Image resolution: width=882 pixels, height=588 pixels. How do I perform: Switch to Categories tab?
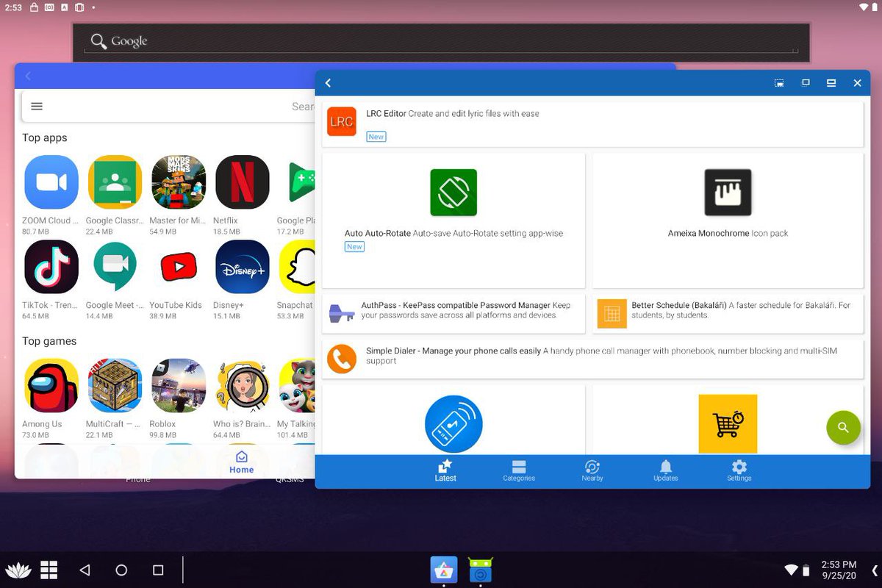tap(519, 471)
